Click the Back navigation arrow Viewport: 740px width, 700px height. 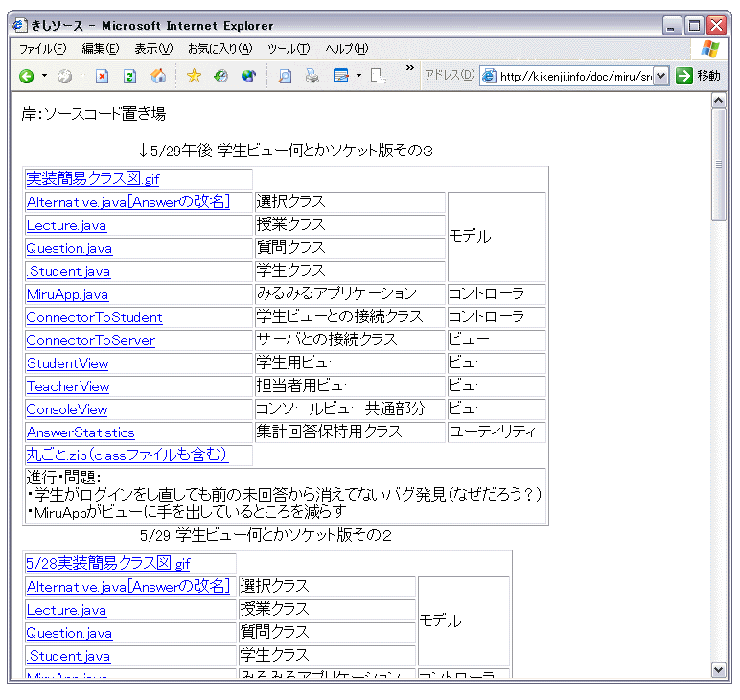click(26, 77)
